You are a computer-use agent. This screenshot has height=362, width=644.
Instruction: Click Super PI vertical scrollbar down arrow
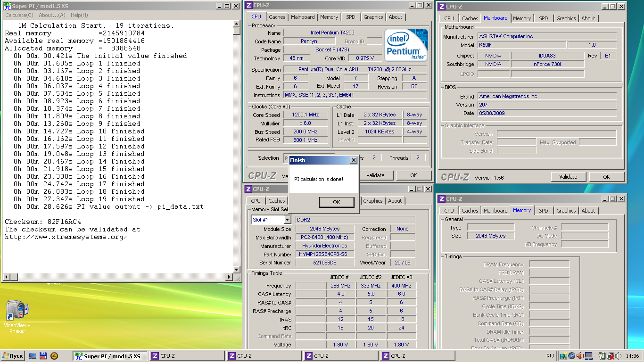point(237,269)
